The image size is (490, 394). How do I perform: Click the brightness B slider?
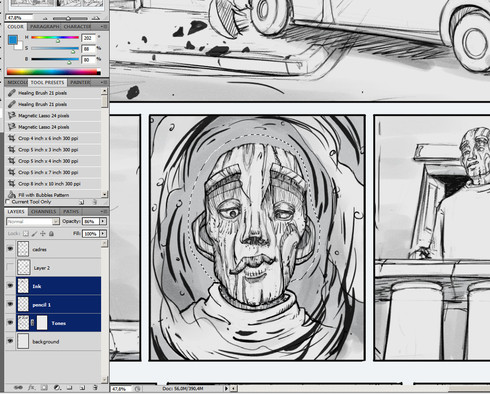pos(55,60)
